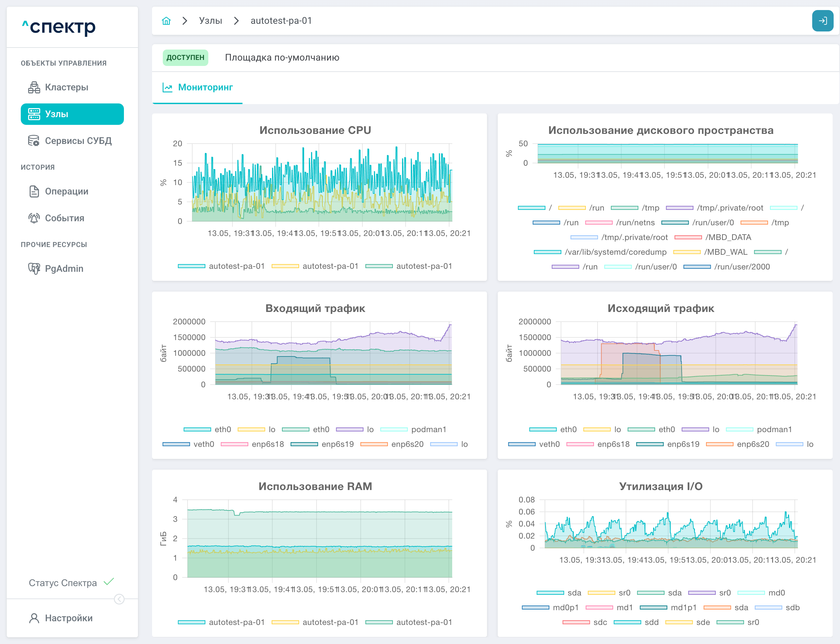Toggle the /MBD_DATA disk series legend

(713, 237)
